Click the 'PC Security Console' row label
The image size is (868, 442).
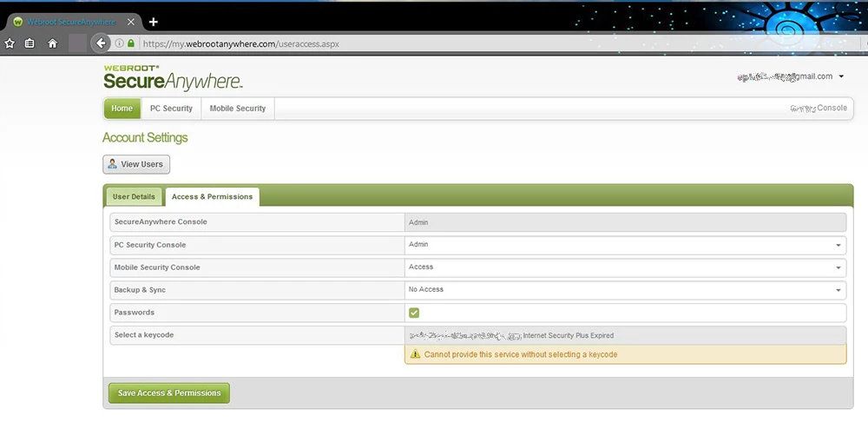pyautogui.click(x=150, y=245)
